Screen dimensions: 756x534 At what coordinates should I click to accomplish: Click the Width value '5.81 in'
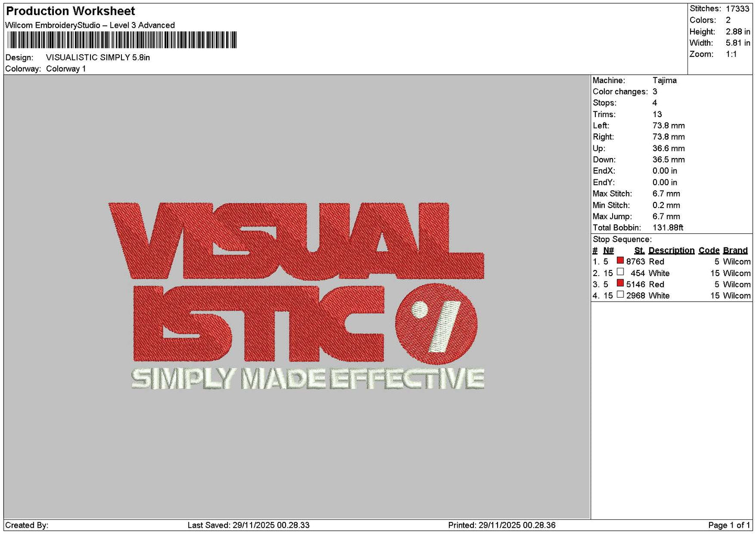(738, 43)
